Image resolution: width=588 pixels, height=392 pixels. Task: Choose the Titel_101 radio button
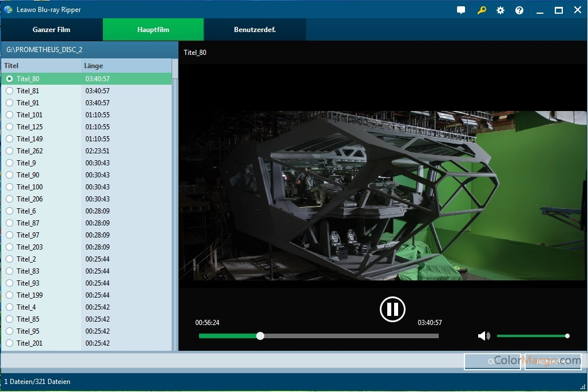9,115
